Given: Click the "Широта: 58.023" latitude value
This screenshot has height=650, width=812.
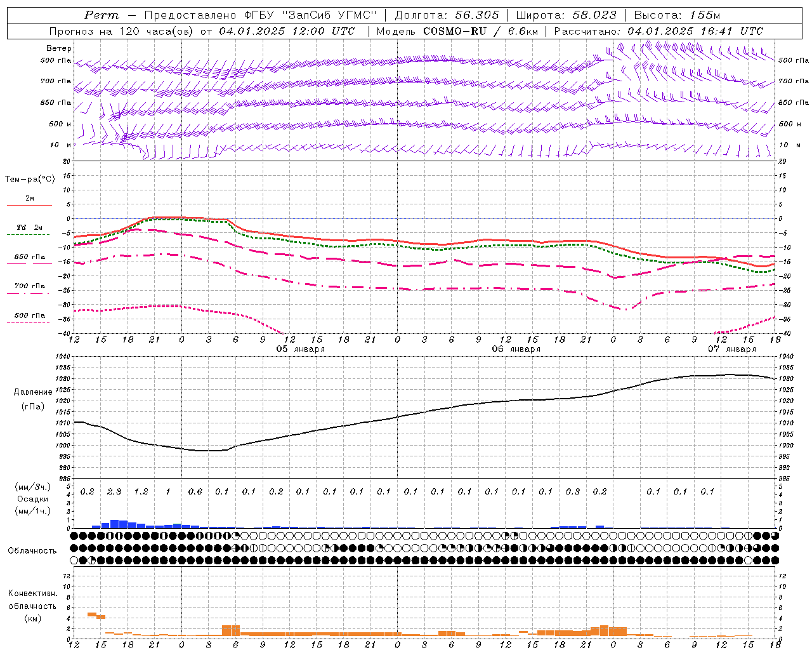Looking at the screenshot, I should [x=566, y=15].
